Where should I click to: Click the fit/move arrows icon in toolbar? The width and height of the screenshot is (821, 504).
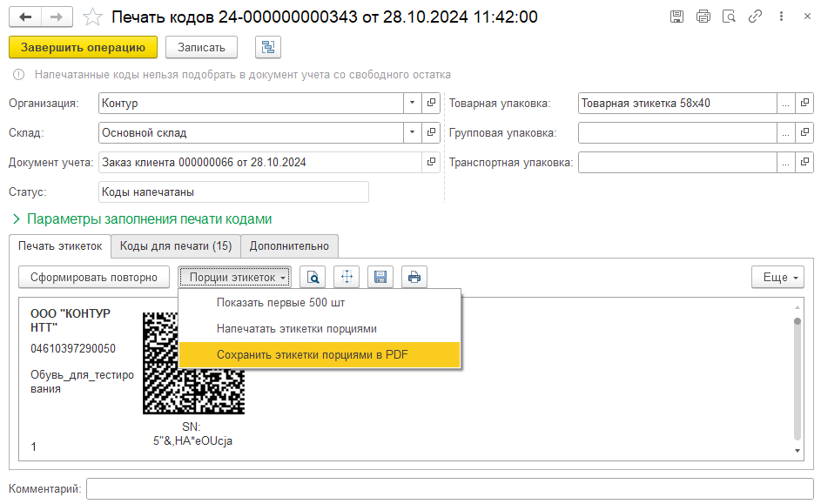click(x=347, y=277)
